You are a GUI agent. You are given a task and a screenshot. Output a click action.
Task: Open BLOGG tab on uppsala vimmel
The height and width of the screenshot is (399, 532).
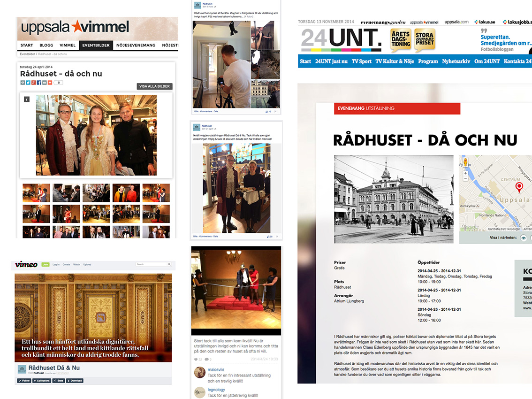[46, 45]
